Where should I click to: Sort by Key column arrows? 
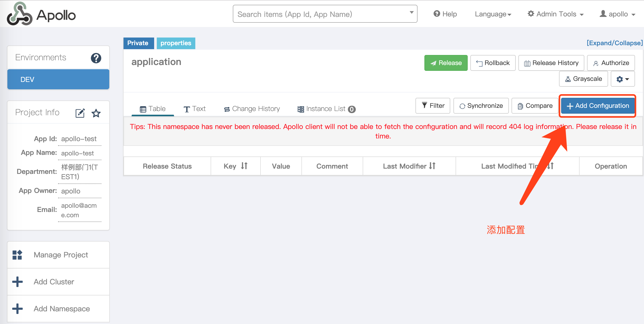244,166
